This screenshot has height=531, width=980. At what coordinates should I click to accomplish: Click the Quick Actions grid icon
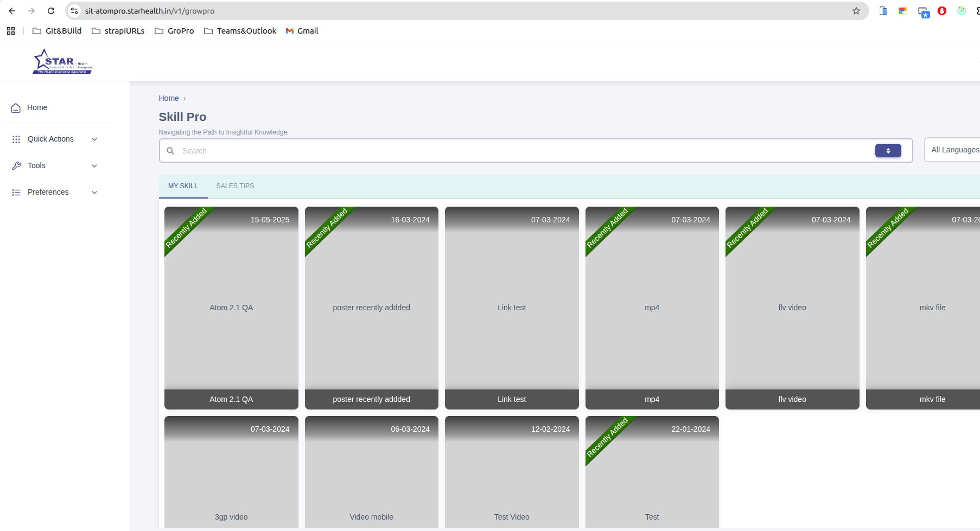(16, 139)
